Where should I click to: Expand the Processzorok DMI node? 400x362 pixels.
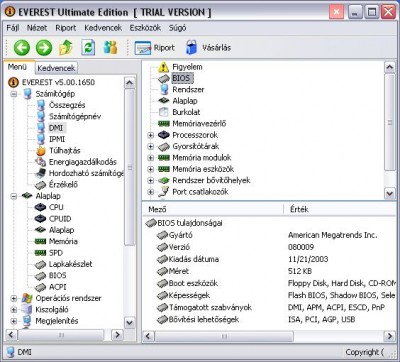point(151,135)
